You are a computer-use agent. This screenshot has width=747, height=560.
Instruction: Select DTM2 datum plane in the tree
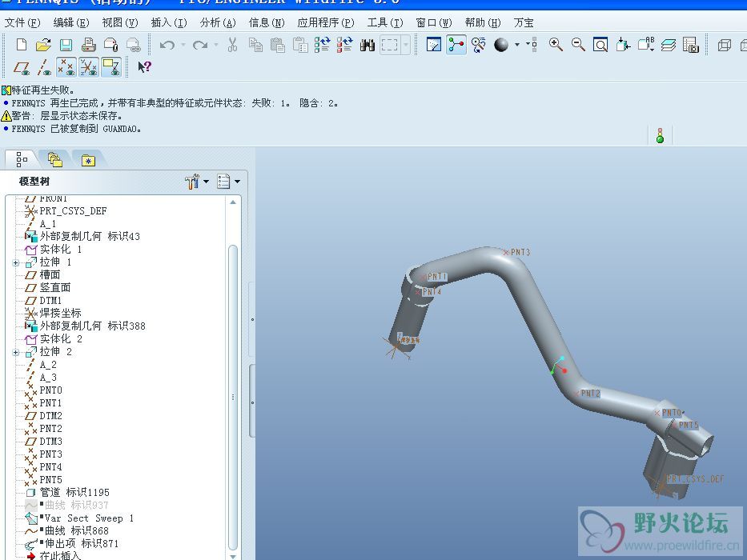click(x=50, y=416)
